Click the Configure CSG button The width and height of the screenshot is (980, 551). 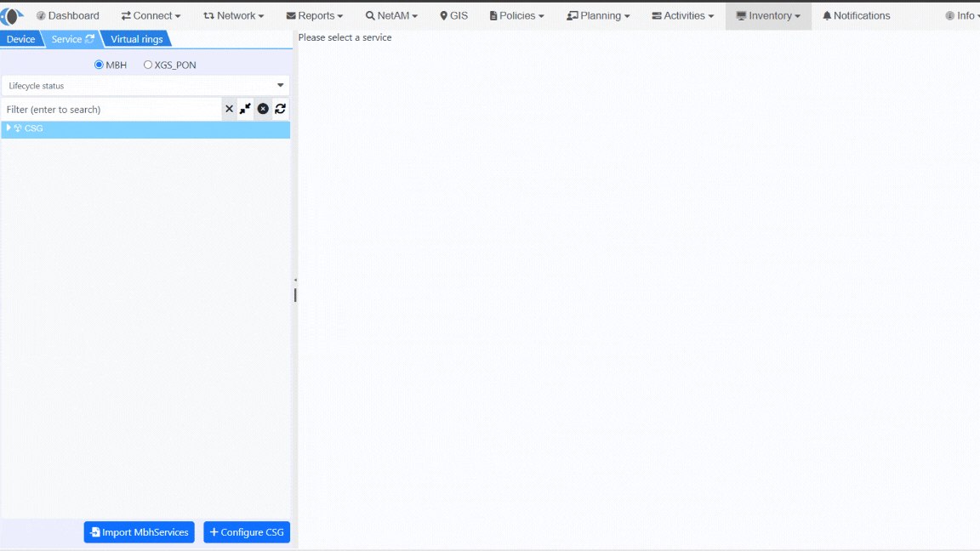(247, 532)
